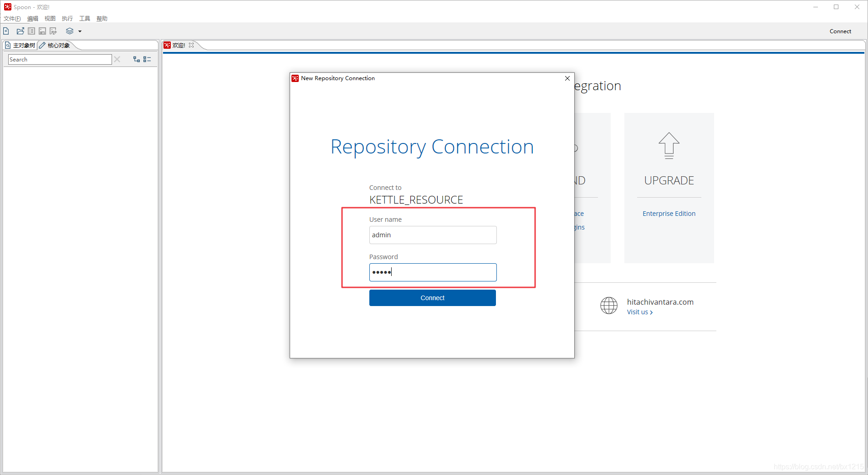The image size is (868, 475).
Task: Clear the search field with X icon
Action: click(x=117, y=59)
